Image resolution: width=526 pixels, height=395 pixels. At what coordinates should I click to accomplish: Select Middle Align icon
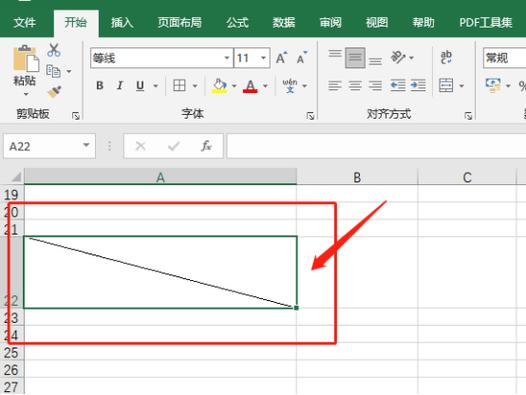[x=355, y=58]
